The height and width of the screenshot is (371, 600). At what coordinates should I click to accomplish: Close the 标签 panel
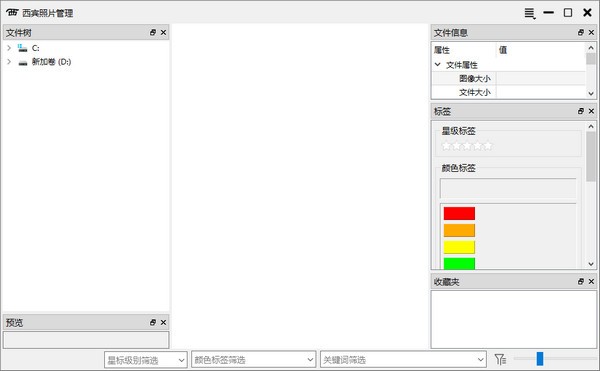pos(591,111)
